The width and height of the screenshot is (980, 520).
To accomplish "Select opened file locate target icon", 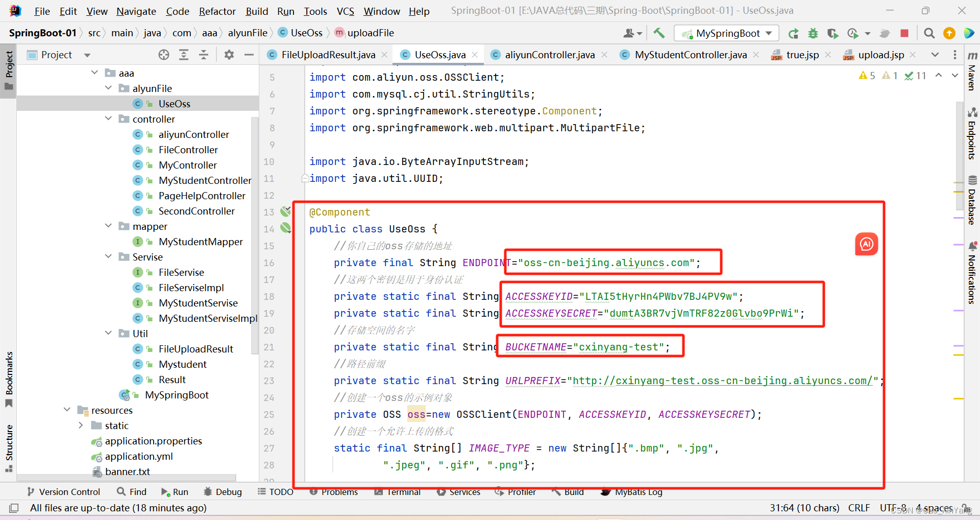I will tap(164, 55).
